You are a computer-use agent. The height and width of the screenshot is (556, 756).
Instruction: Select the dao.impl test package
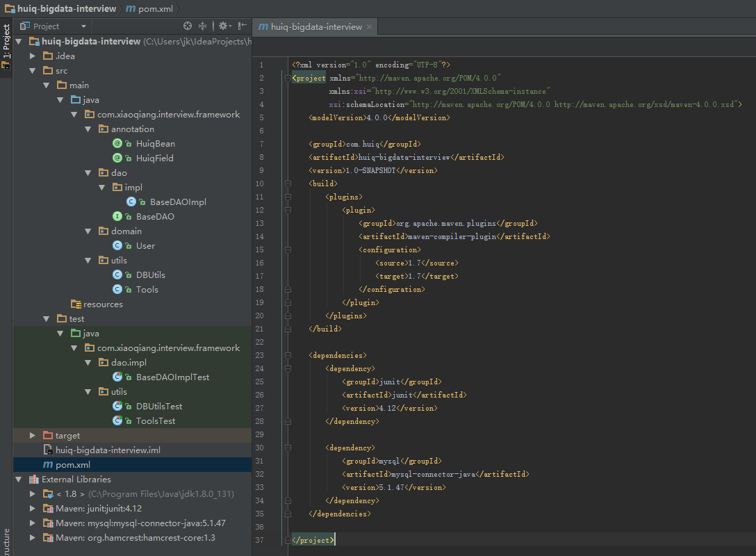pyautogui.click(x=129, y=363)
